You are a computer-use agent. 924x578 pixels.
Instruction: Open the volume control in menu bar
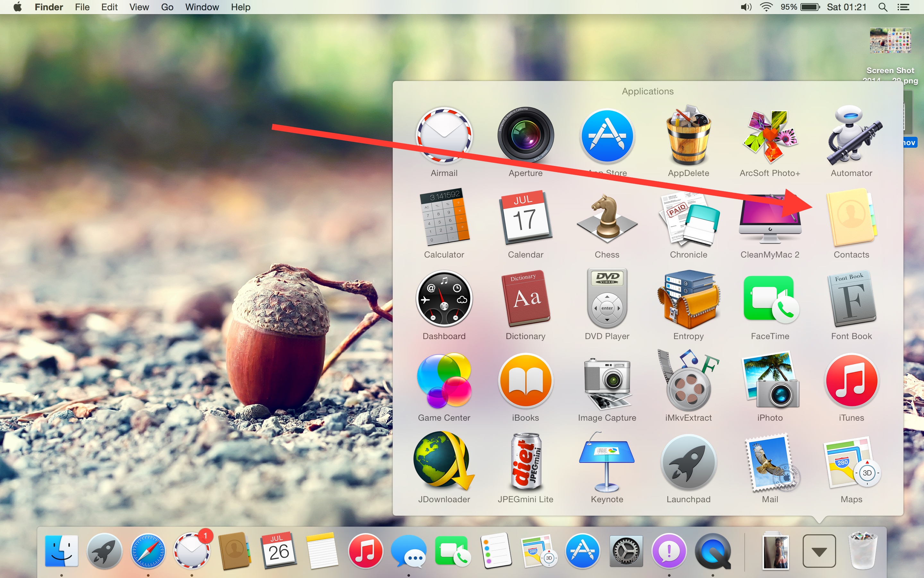(x=746, y=7)
